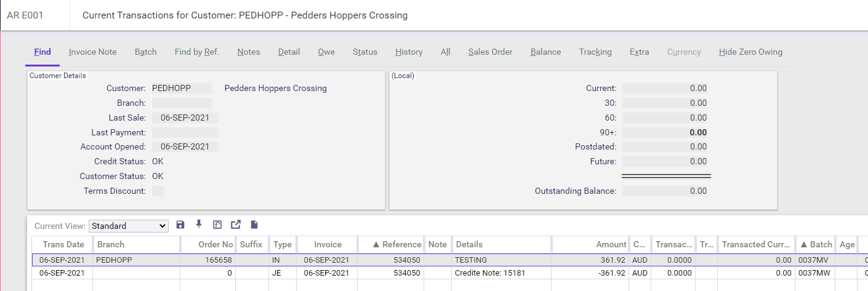Click the pin view icon
868x291 pixels.
tap(199, 225)
